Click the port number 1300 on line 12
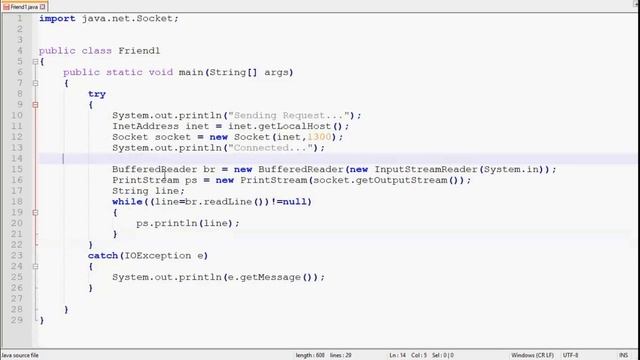 point(319,137)
